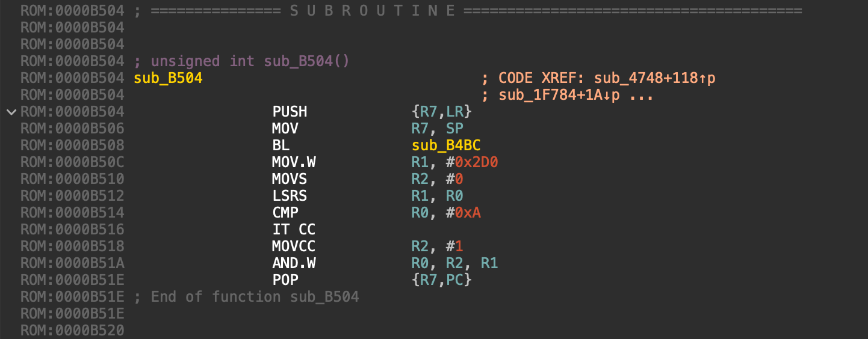Click the AND.W instruction mnemonic
This screenshot has height=339, width=868.
point(294,263)
